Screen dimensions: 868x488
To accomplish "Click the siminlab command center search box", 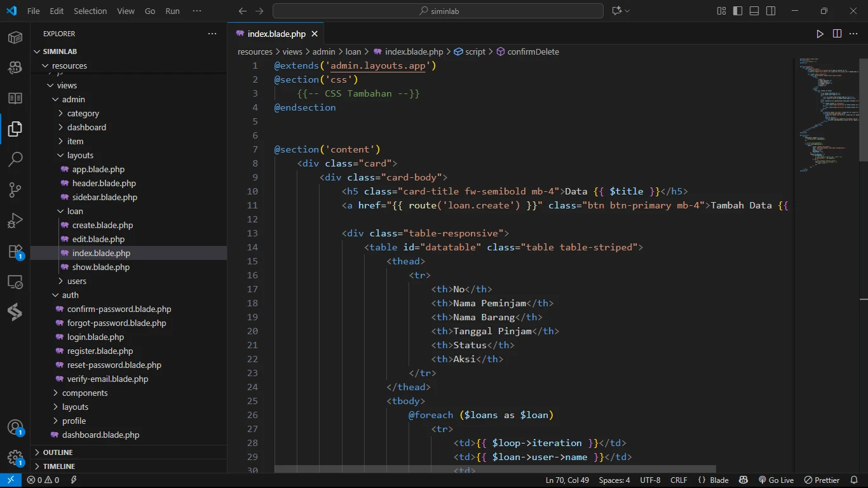I will tap(438, 11).
